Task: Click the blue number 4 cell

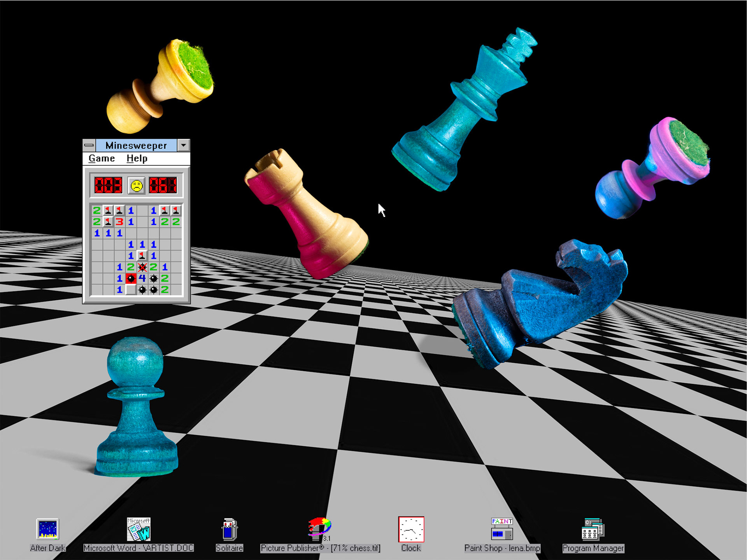Action: coord(142,278)
